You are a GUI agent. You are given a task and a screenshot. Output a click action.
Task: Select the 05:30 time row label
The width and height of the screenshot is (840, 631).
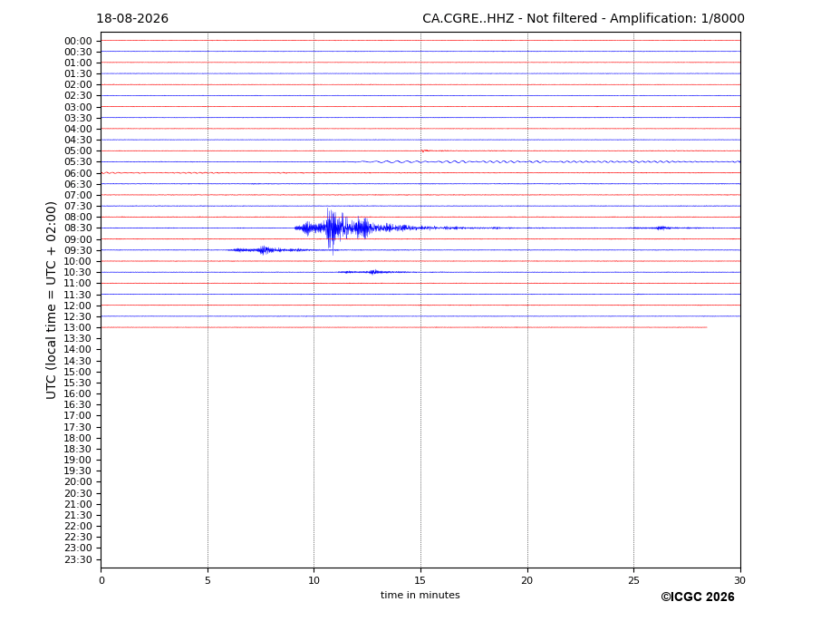coord(78,161)
